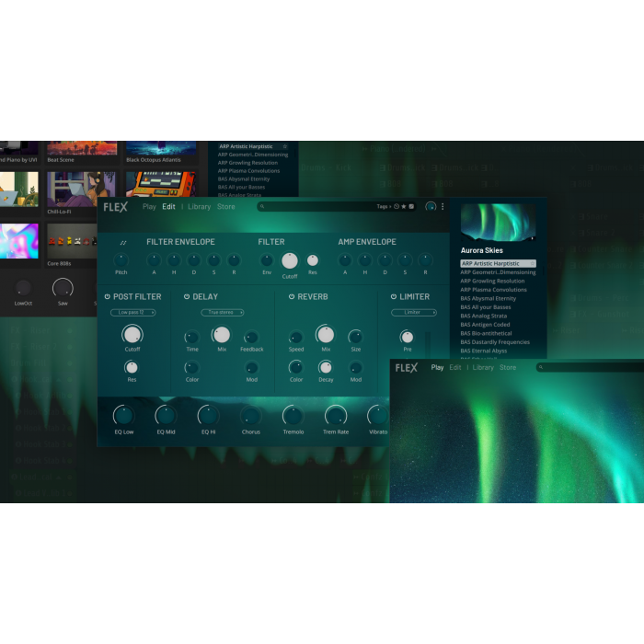Open the Limiter type dropdown
644x644 pixels.
(x=414, y=313)
